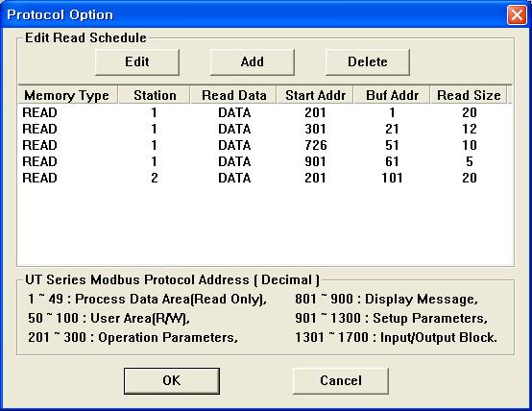Image resolution: width=532 pixels, height=411 pixels.
Task: Click the Add button
Action: [253, 62]
